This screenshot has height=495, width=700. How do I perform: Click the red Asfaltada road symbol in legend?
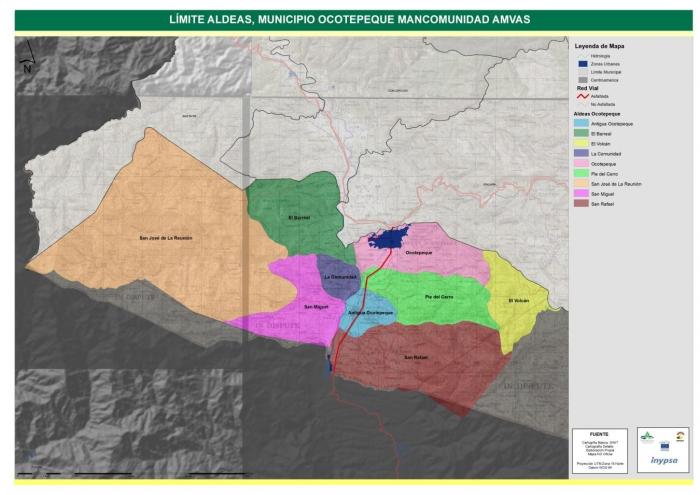click(x=581, y=97)
